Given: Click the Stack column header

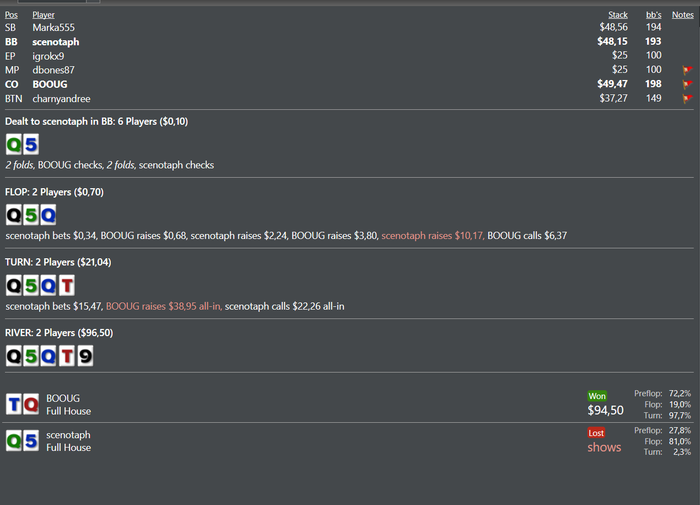Looking at the screenshot, I should [618, 15].
